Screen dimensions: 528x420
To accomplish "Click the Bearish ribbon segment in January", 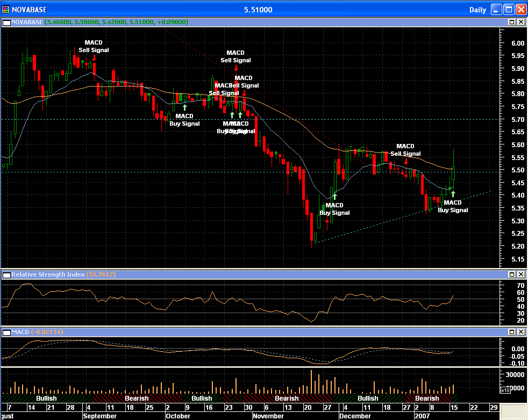I will pos(427,398).
